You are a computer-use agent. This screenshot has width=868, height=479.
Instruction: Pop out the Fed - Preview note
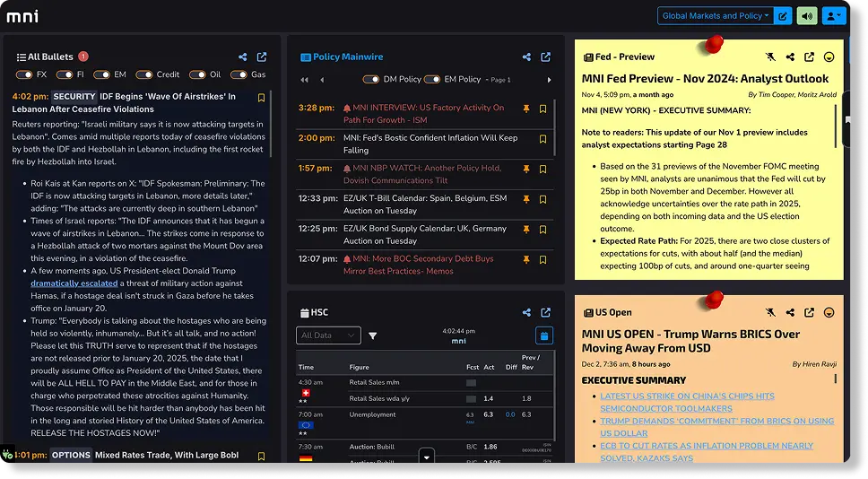pyautogui.click(x=810, y=57)
